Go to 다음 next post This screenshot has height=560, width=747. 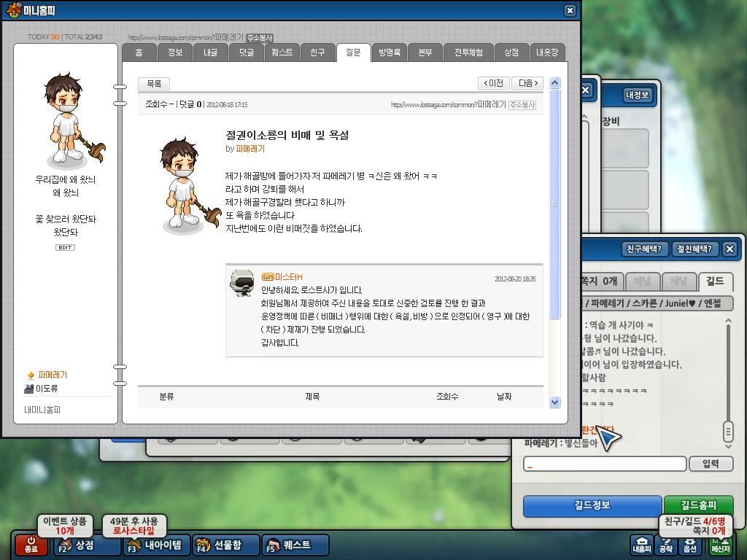point(527,83)
